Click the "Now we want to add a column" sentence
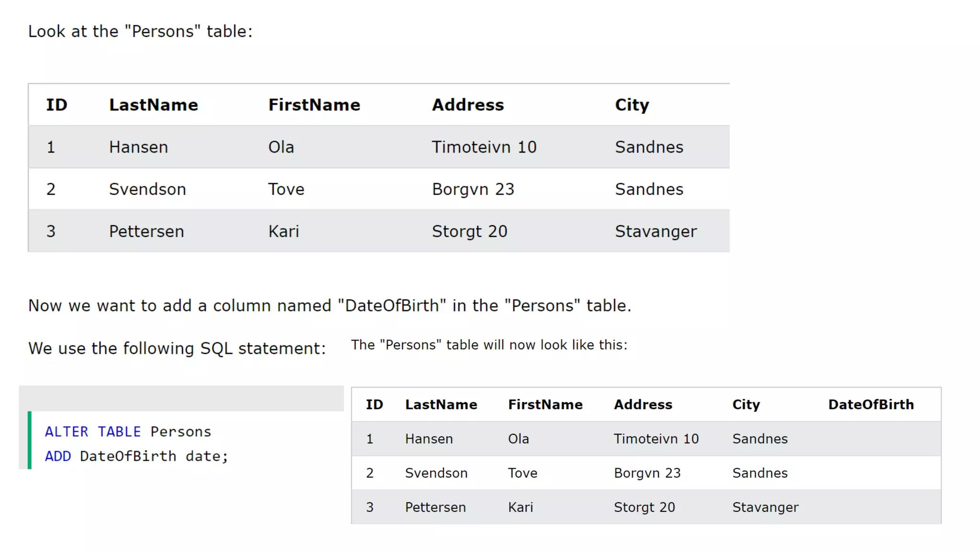Screen dimensions: 980x551 (x=330, y=306)
